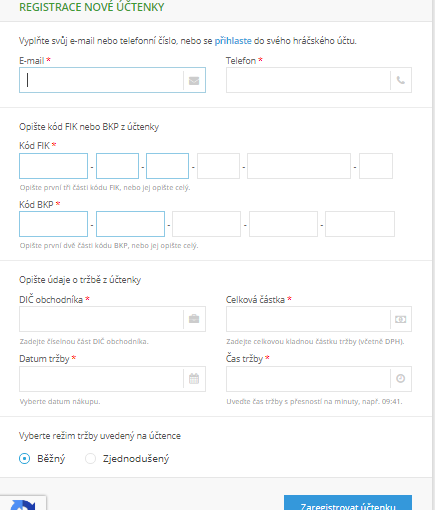Select the Zjednodušený radio option
Screen dimensions: 435x510
coord(90,459)
